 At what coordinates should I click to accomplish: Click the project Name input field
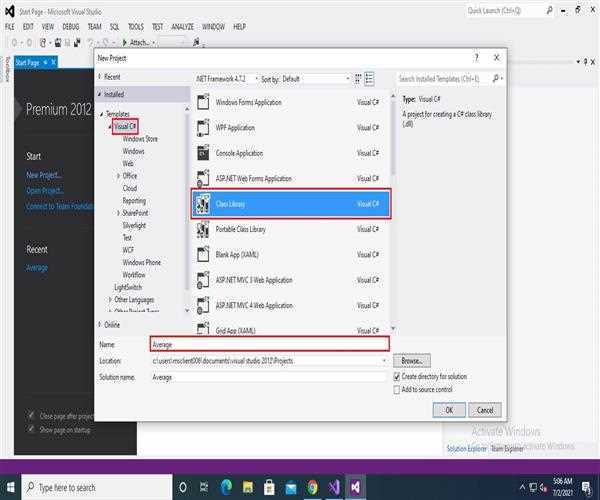point(268,344)
